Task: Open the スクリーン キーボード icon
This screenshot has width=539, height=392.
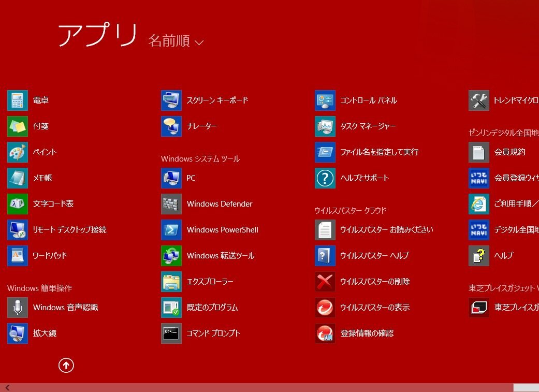Action: click(x=171, y=100)
